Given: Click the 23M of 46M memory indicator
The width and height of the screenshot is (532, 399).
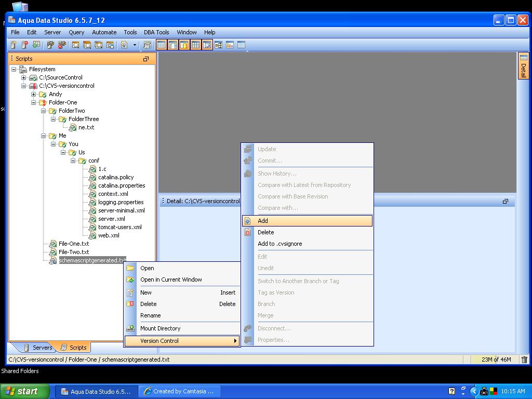Looking at the screenshot, I should [496, 360].
